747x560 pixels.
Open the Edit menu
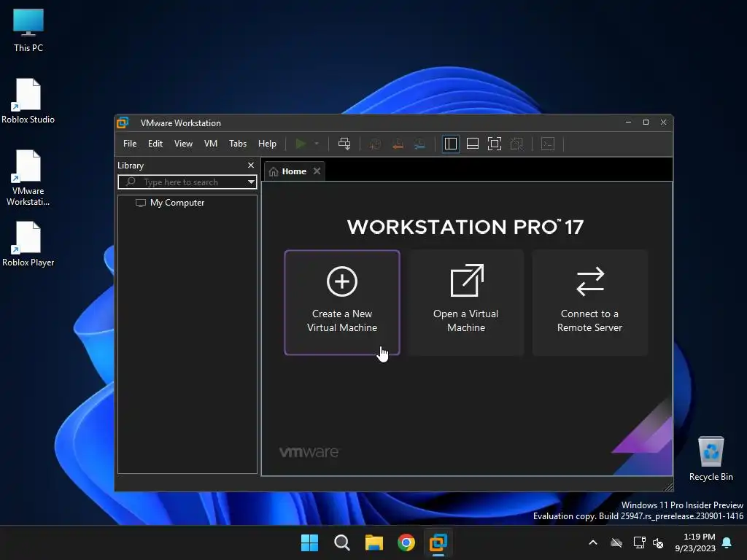[155, 144]
